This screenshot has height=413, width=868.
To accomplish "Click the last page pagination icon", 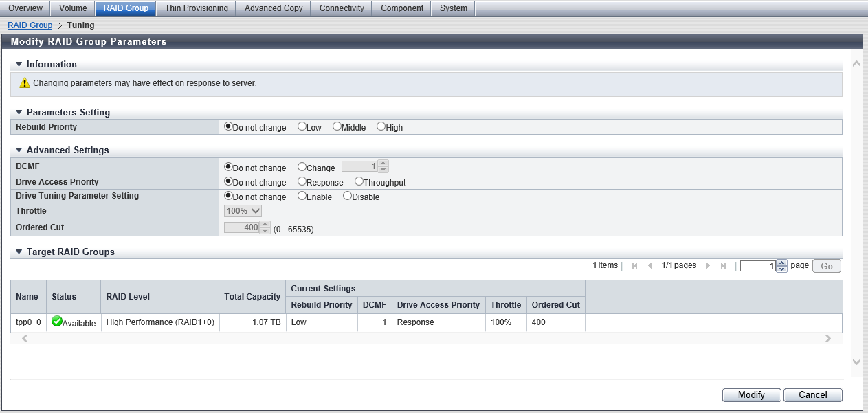I will pyautogui.click(x=724, y=266).
